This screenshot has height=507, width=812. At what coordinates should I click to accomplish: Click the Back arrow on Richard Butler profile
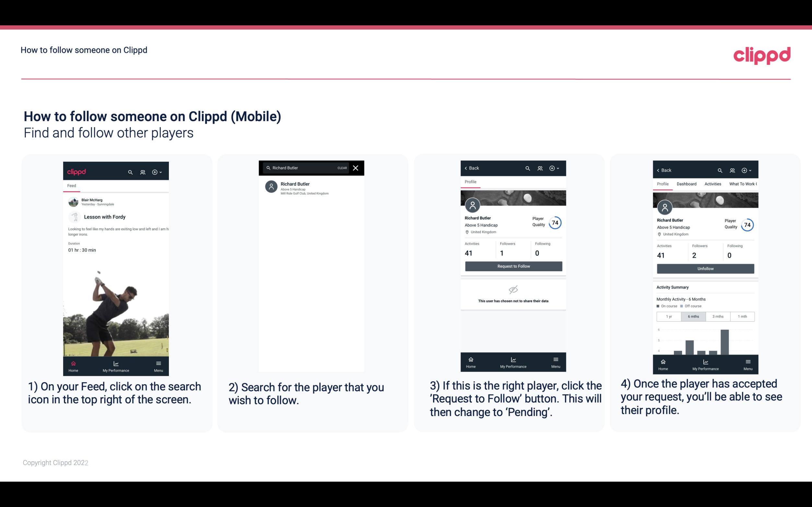tap(467, 168)
